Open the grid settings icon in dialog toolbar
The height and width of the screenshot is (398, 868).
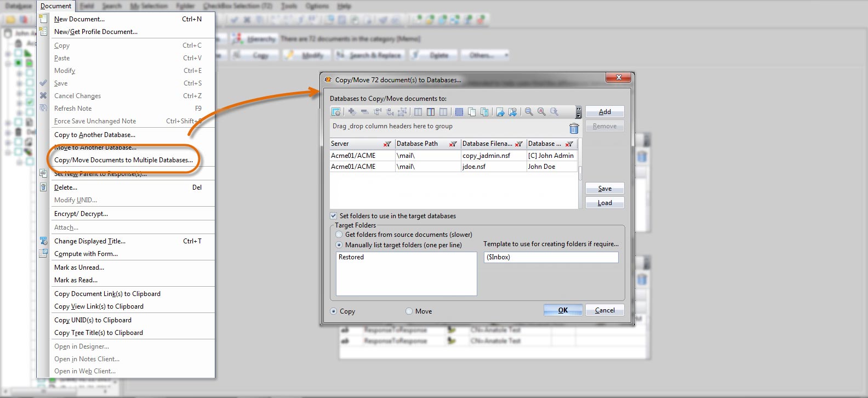click(336, 112)
